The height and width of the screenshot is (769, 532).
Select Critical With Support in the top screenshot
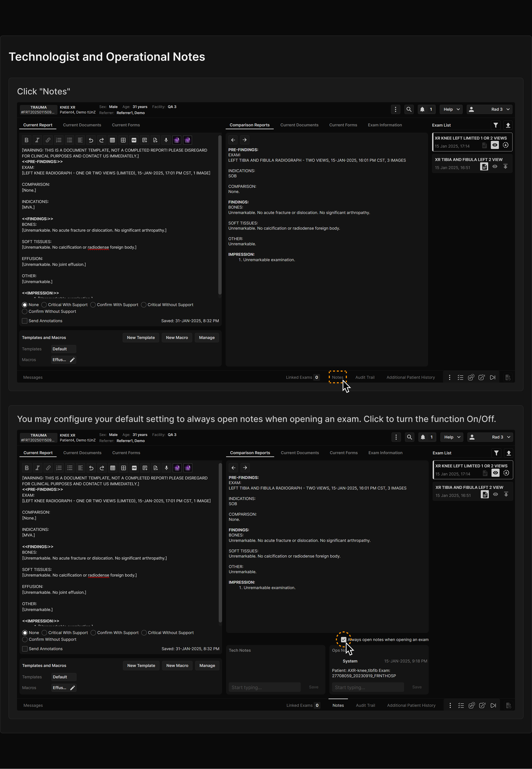(44, 305)
